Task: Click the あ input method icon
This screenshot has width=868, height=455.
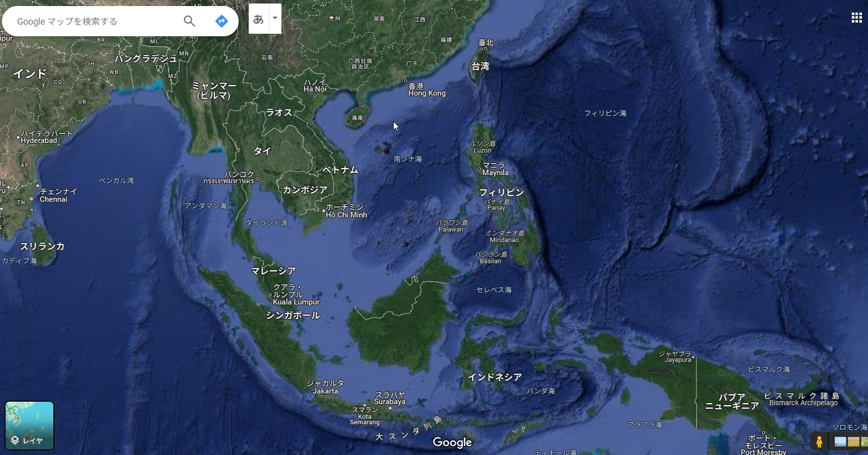Action: (x=259, y=19)
